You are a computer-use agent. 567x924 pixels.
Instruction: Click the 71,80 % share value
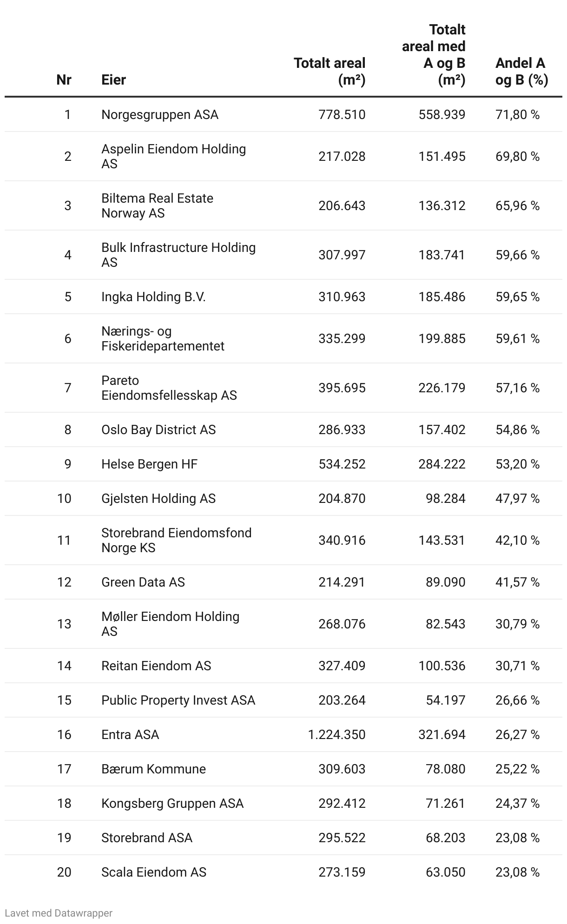tap(517, 114)
